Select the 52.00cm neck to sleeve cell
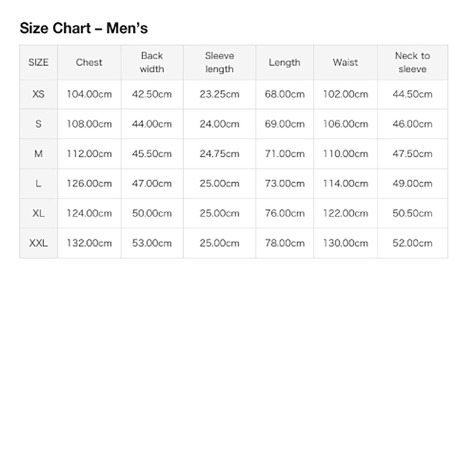The height and width of the screenshot is (476, 476). pyautogui.click(x=413, y=243)
